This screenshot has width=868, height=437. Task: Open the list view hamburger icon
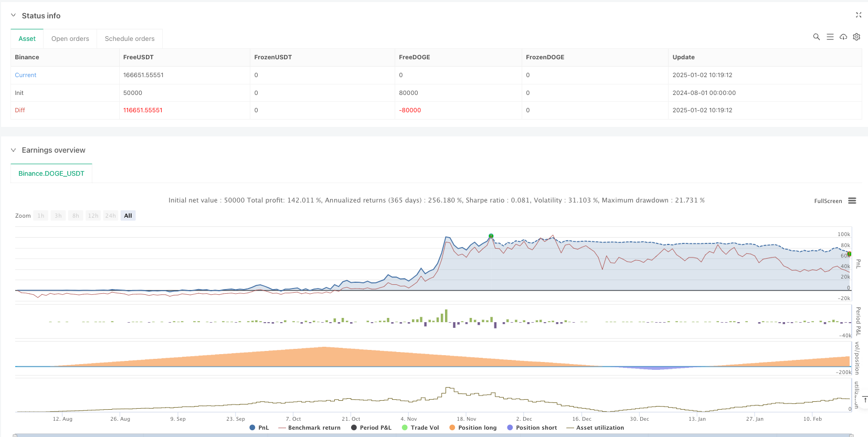[x=830, y=37]
